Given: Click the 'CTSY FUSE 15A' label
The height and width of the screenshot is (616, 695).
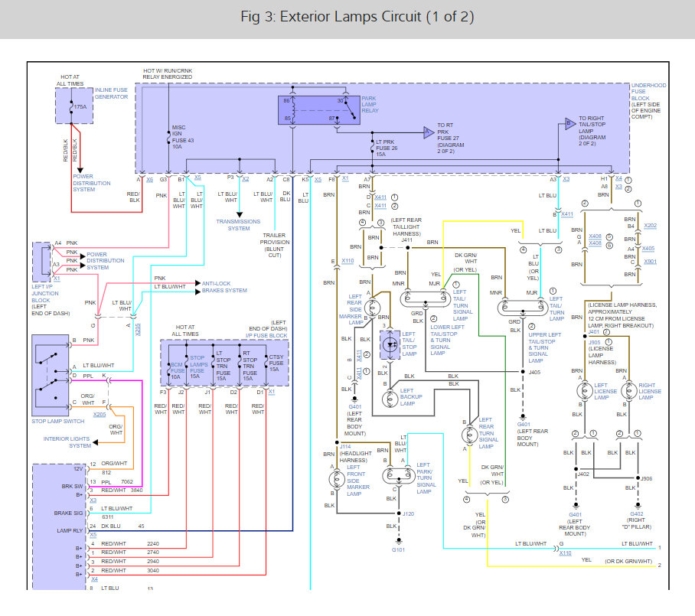Looking at the screenshot, I should coord(276,363).
